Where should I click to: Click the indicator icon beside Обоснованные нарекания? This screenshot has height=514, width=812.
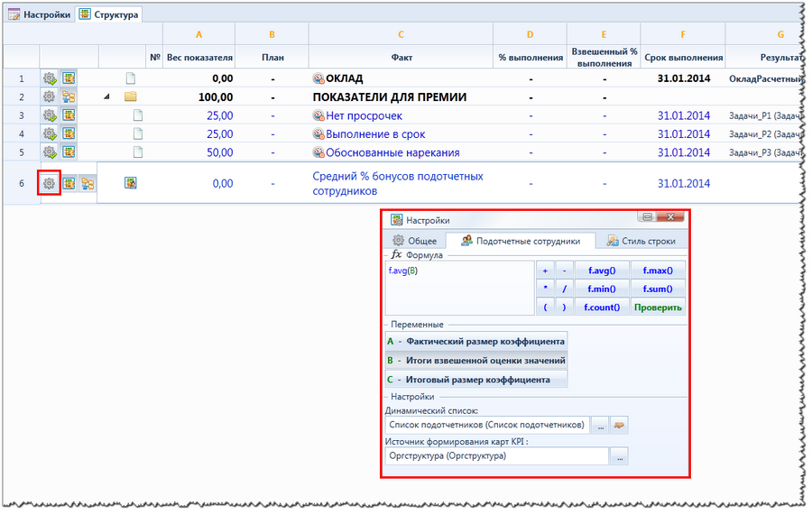pos(318,152)
